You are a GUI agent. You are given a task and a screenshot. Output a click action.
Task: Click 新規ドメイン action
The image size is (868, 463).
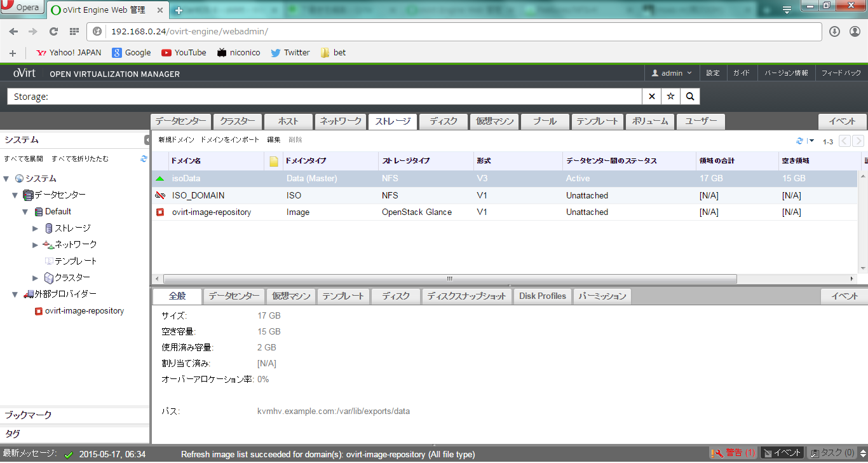coord(176,140)
